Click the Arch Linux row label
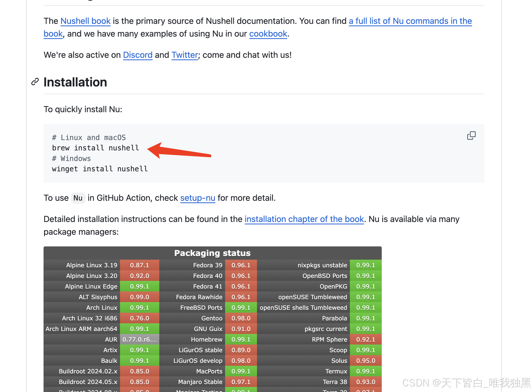 pyautogui.click(x=102, y=308)
